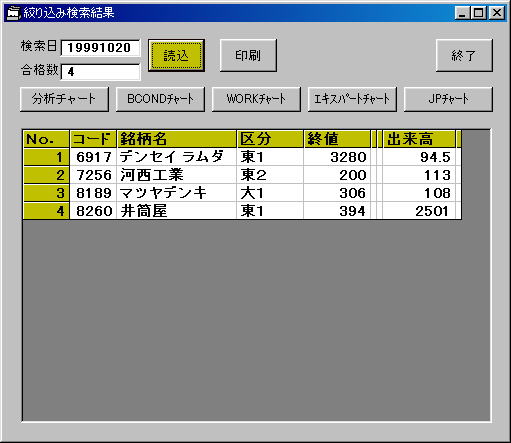Select the マツヤデンキ name cell

(177, 193)
